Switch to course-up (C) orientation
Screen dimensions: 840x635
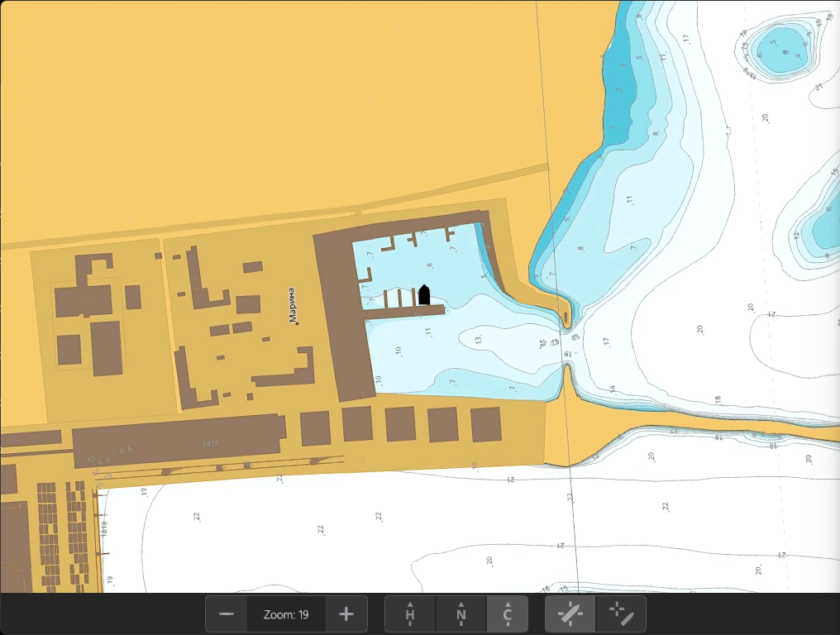click(508, 614)
